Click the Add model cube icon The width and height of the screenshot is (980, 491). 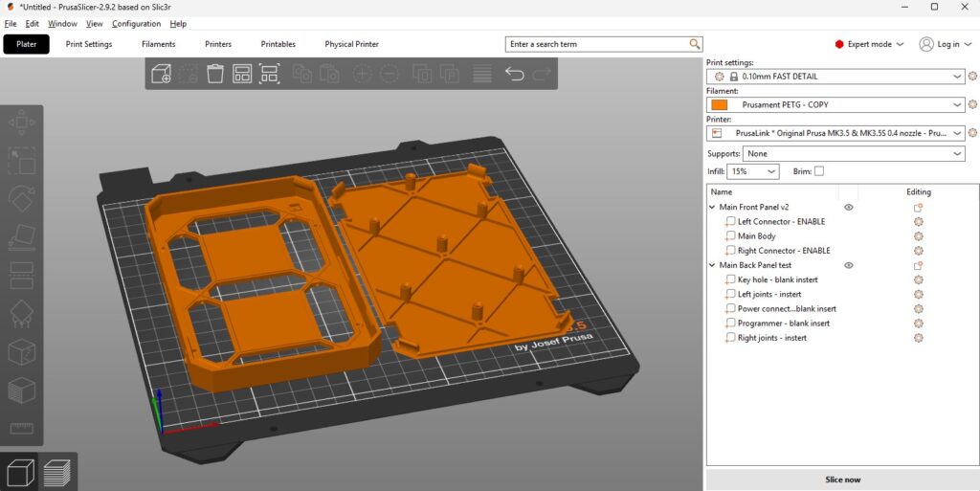coord(161,74)
